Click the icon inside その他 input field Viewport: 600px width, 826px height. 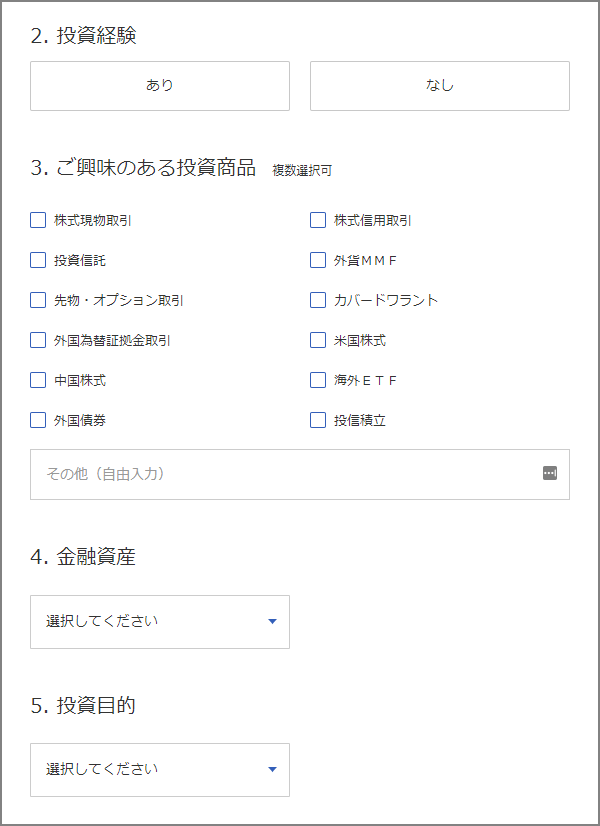[549, 473]
